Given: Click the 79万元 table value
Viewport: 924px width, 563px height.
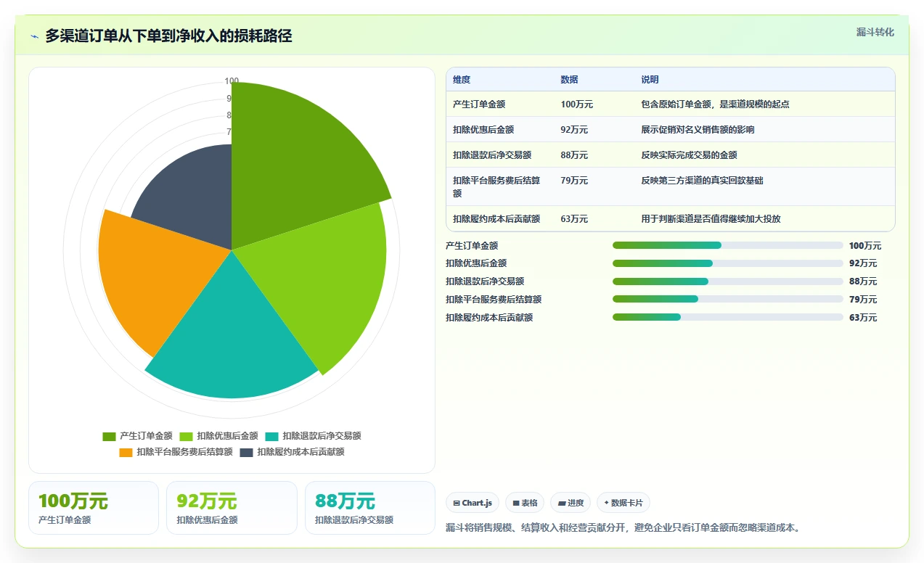Looking at the screenshot, I should pos(574,181).
